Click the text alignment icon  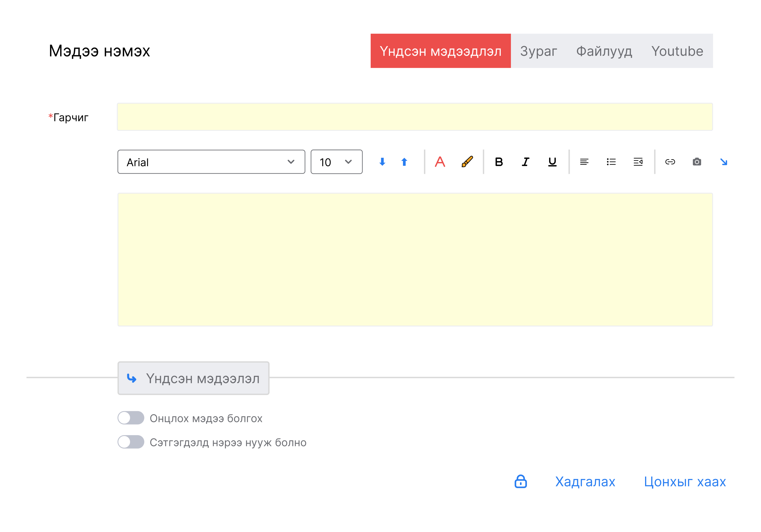pos(584,162)
